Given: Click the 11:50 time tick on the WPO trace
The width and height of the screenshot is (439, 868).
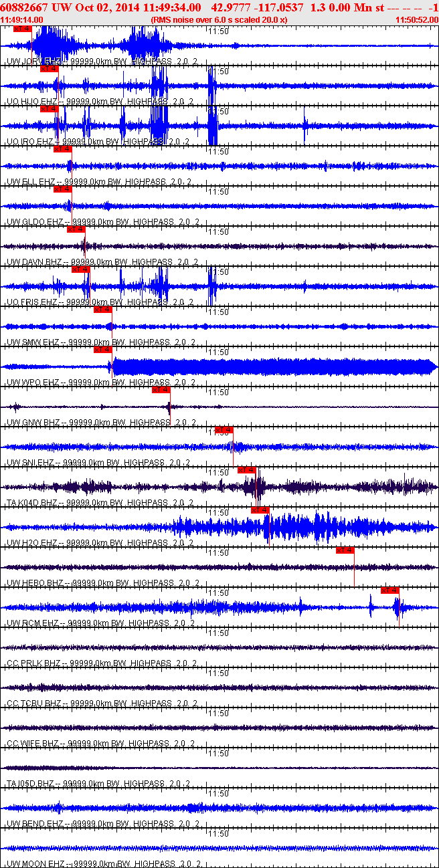Looking at the screenshot, I should tap(219, 352).
